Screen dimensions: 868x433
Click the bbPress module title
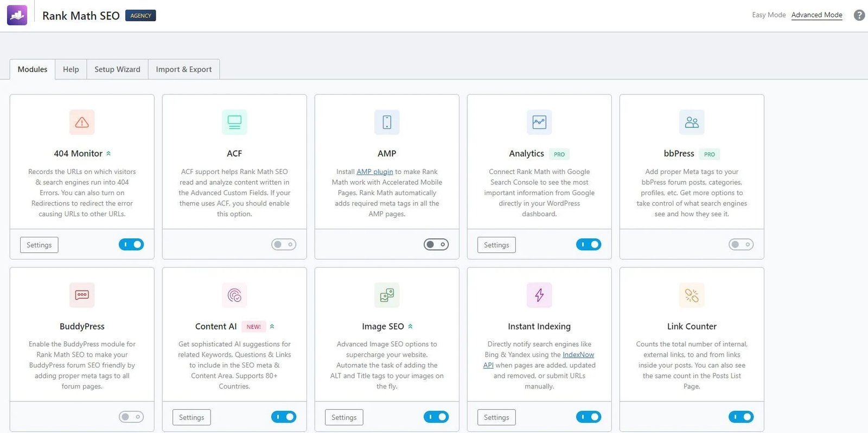[x=679, y=154]
